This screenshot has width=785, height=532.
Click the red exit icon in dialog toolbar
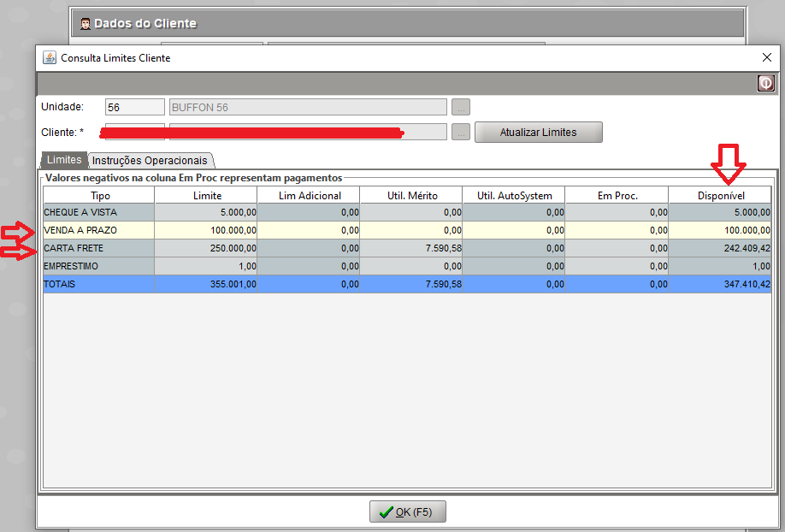coord(765,83)
